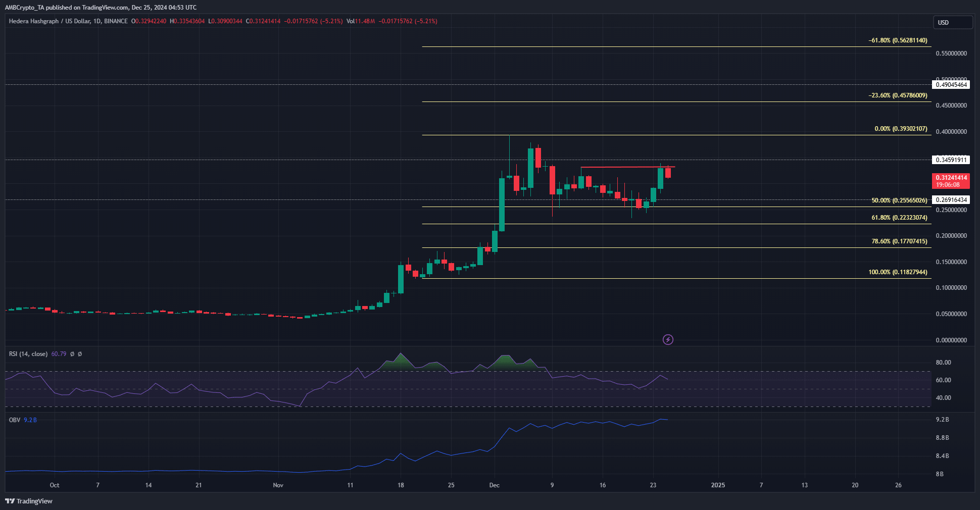Image resolution: width=980 pixels, height=510 pixels.
Task: Click date 21 on the time axis
Action: click(199, 485)
